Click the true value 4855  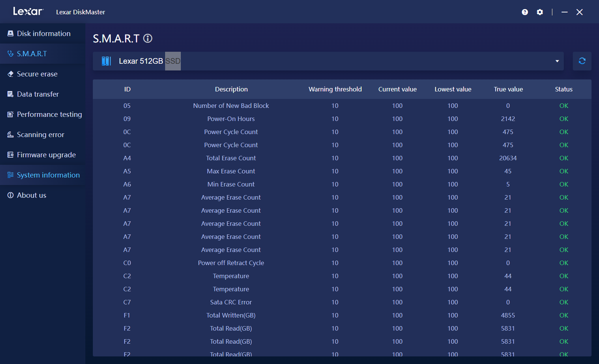coord(508,315)
